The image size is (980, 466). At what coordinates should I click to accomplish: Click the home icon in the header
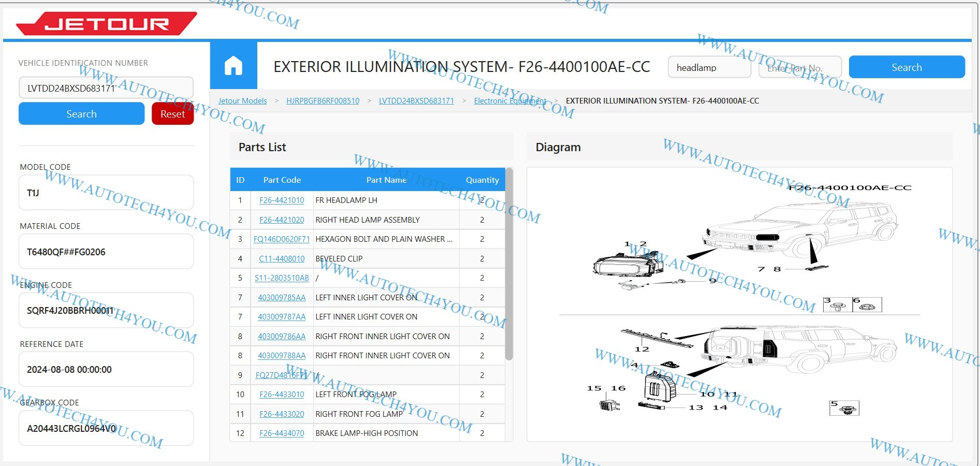coord(233,65)
